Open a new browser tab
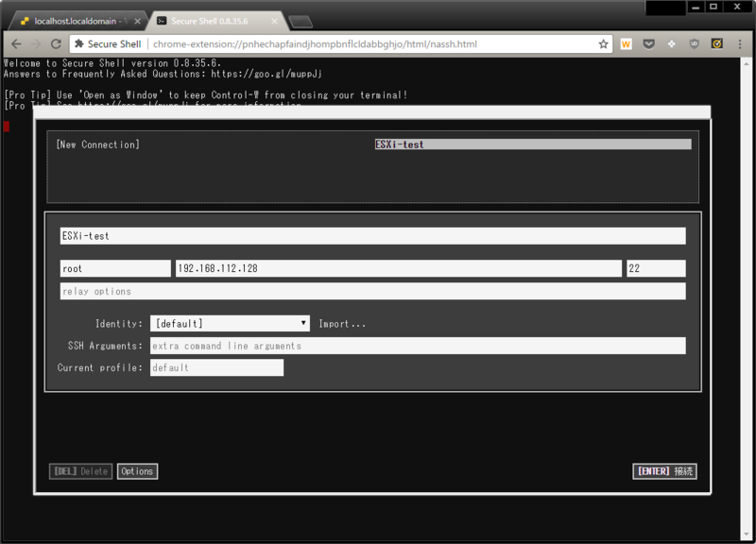Screen dimensions: 756x544 click(x=301, y=22)
